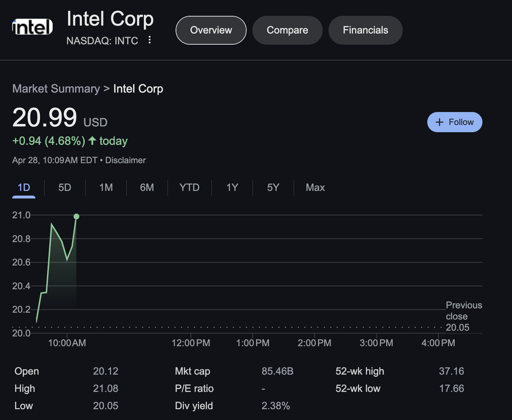
Task: Select the 1D chart range
Action: tap(24, 187)
